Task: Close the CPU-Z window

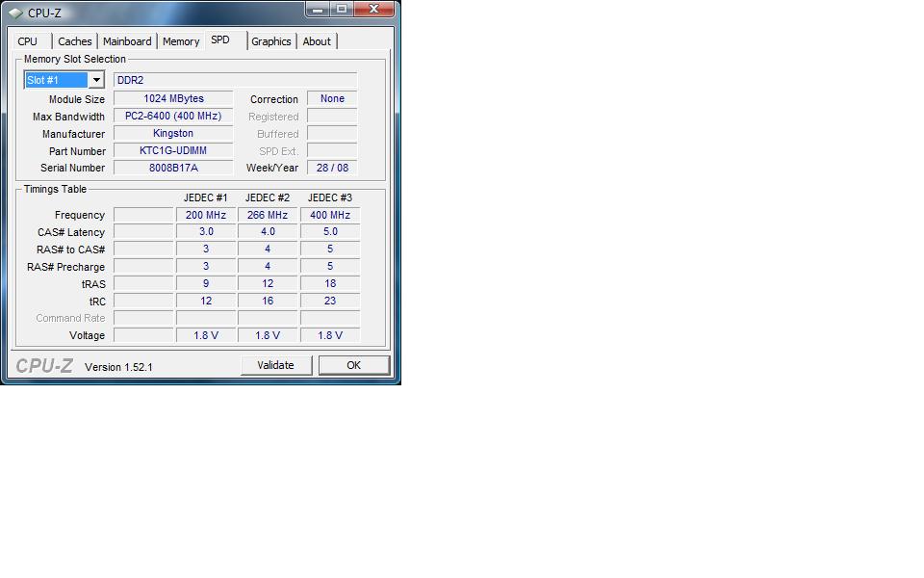Action: (373, 9)
